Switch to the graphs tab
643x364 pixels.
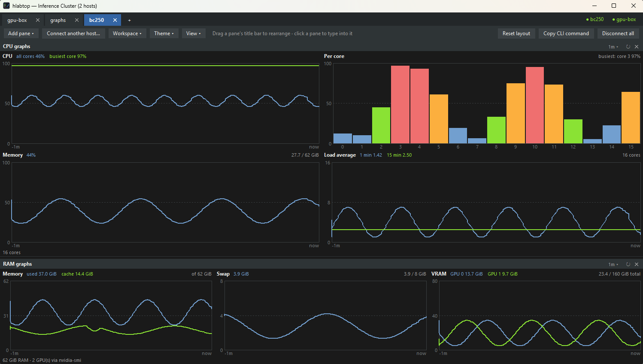58,20
